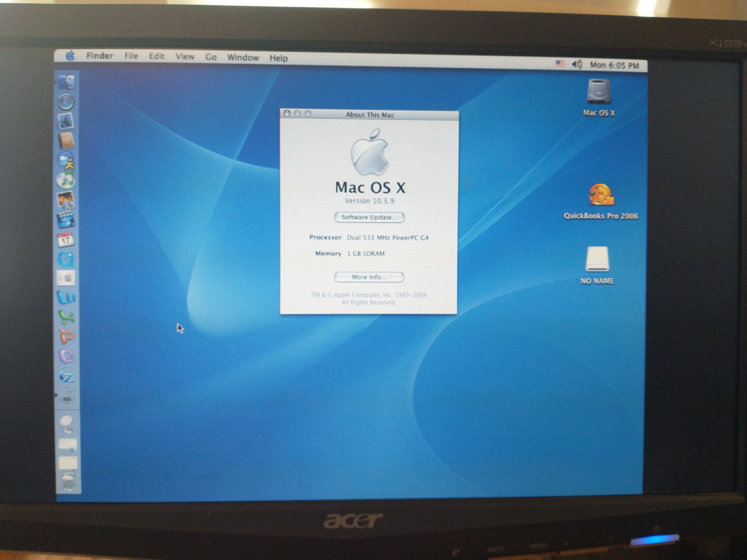Close the About This Mac window
Screen dimensions: 747x560
tap(287, 113)
